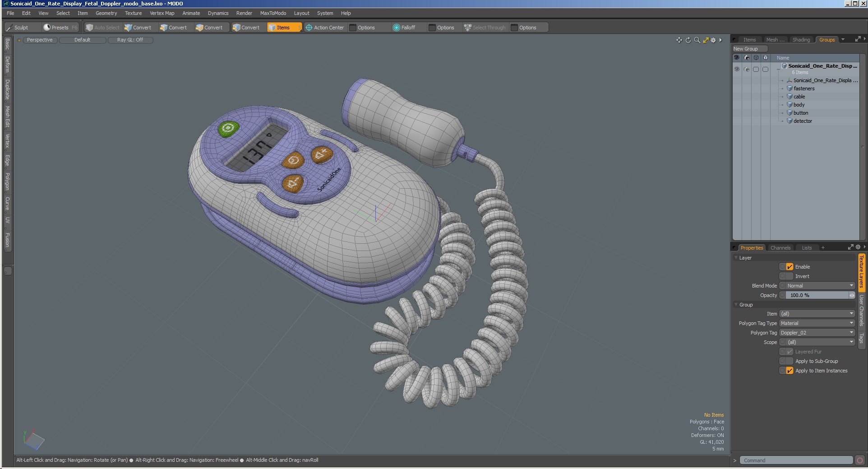Toggle Apply to Sub-Group checkbox
Screen dimensions: 868x469
coord(790,361)
